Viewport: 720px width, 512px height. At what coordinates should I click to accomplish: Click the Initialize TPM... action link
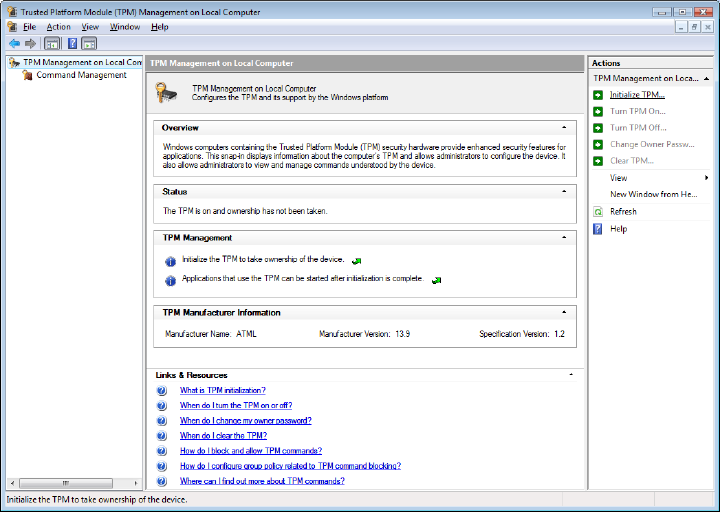coord(637,95)
